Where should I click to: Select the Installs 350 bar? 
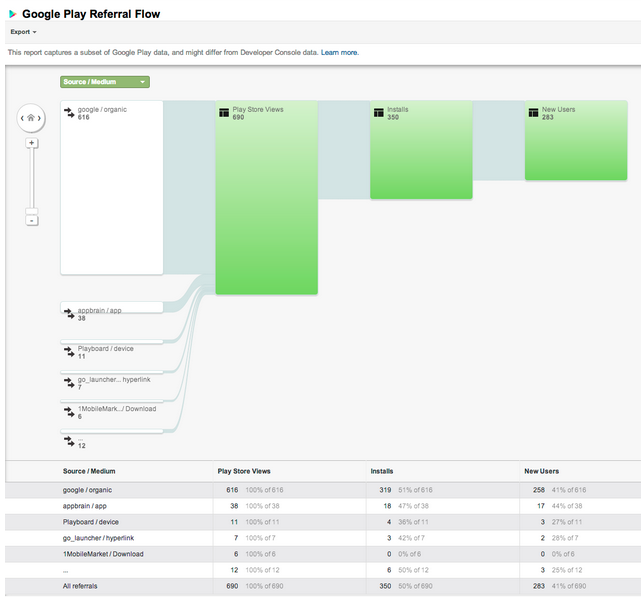[x=421, y=150]
